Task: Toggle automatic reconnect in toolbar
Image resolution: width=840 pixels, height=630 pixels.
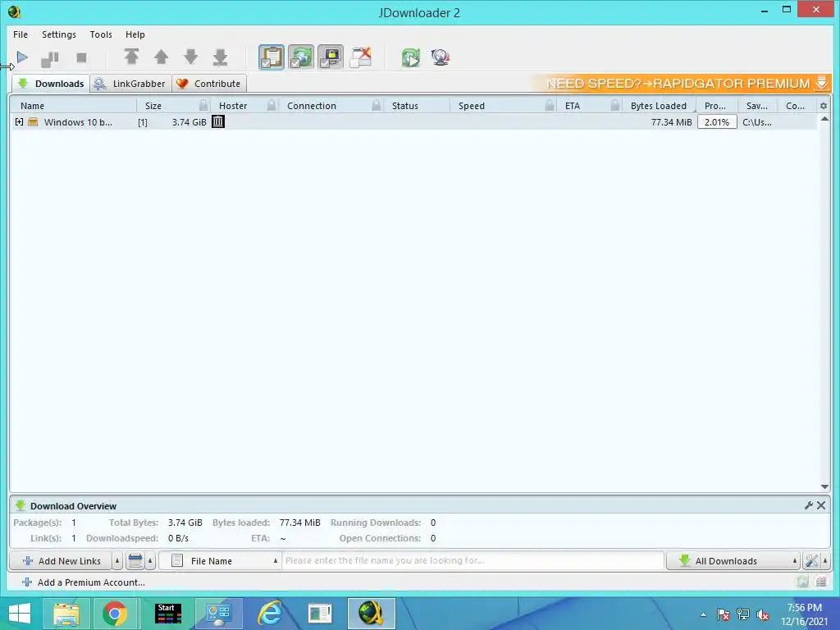Action: [x=301, y=57]
